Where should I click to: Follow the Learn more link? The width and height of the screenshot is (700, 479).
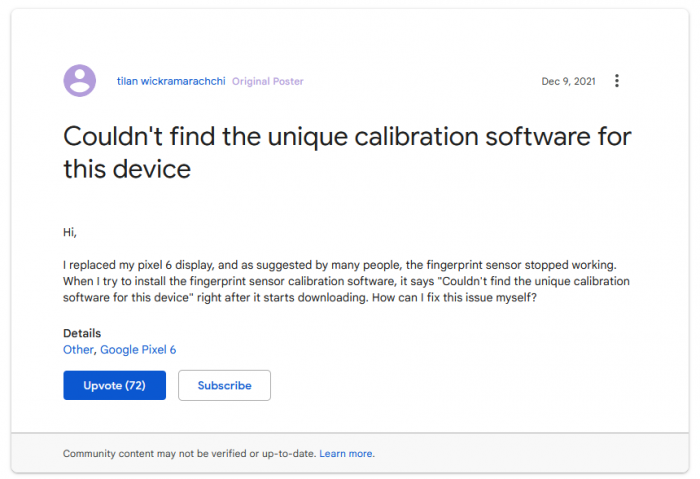(x=346, y=454)
